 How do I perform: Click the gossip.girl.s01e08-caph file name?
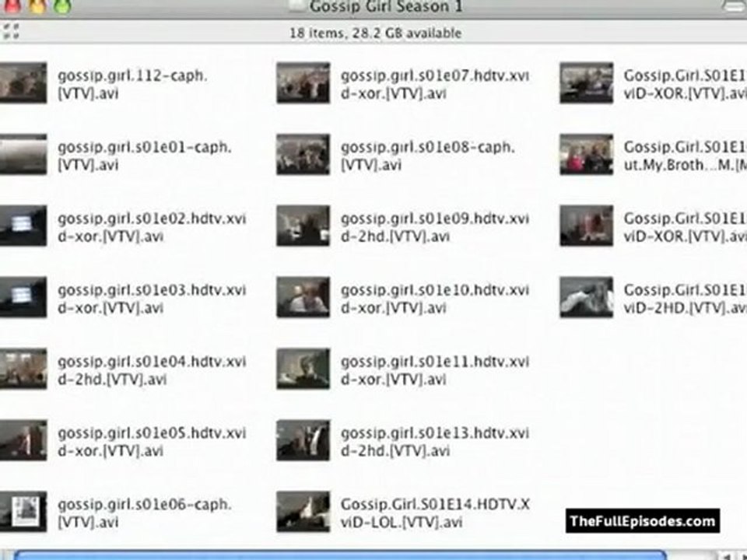pyautogui.click(x=427, y=156)
